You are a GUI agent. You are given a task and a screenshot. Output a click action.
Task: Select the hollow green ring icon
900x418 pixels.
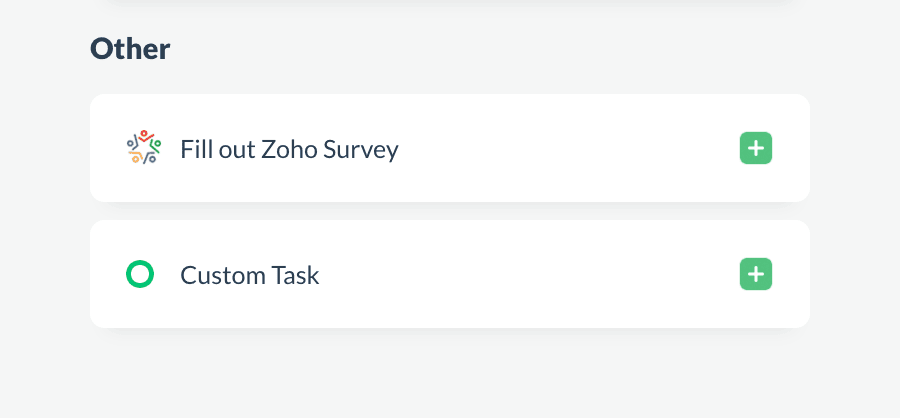click(x=140, y=274)
